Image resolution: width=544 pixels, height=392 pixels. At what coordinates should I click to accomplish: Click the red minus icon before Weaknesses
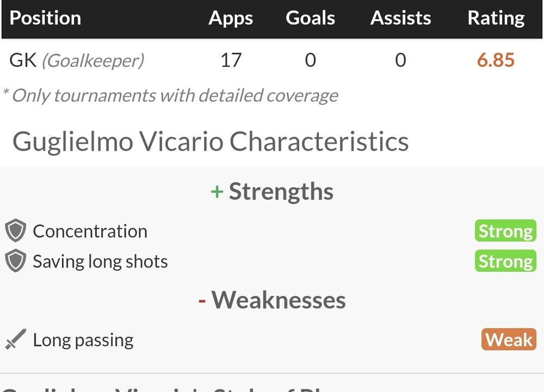coord(202,301)
